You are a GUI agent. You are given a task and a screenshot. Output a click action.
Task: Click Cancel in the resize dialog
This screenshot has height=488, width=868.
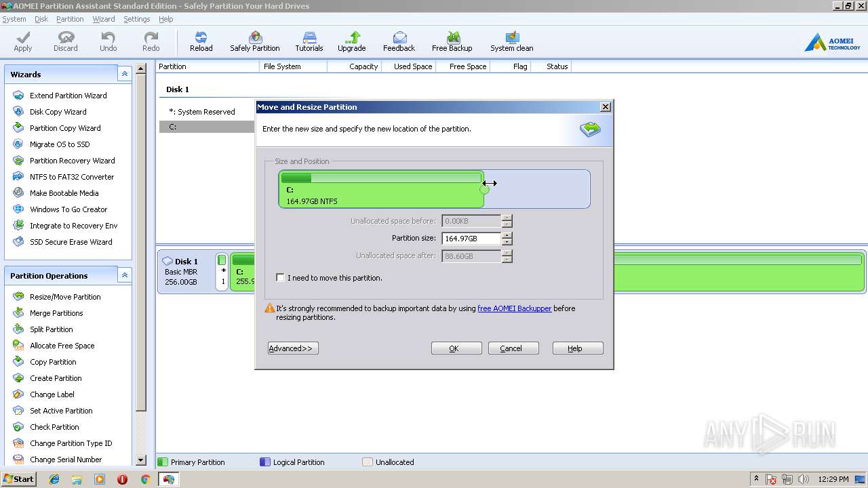click(513, 348)
